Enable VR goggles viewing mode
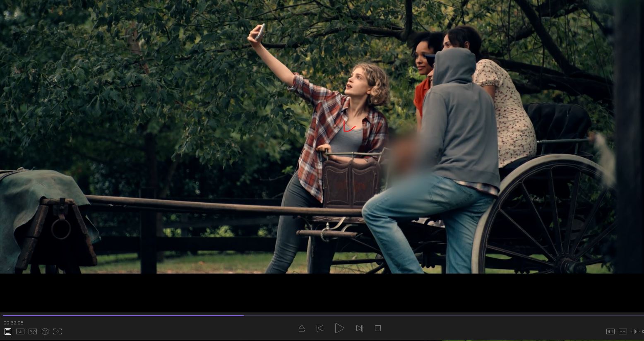Viewport: 644px width, 341px height. click(x=33, y=331)
